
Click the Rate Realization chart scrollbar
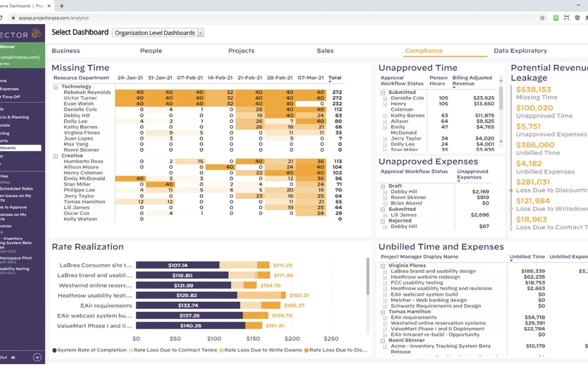pyautogui.click(x=367, y=276)
